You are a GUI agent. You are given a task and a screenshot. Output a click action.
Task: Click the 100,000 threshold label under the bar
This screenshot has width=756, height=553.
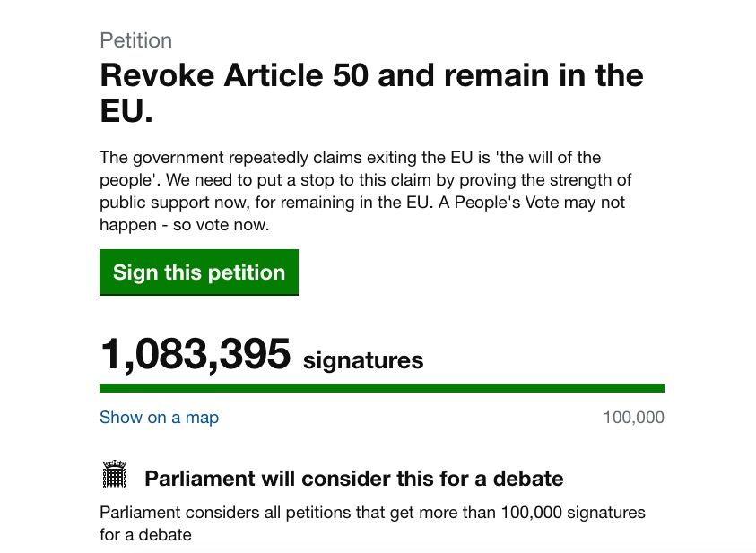pyautogui.click(x=633, y=418)
